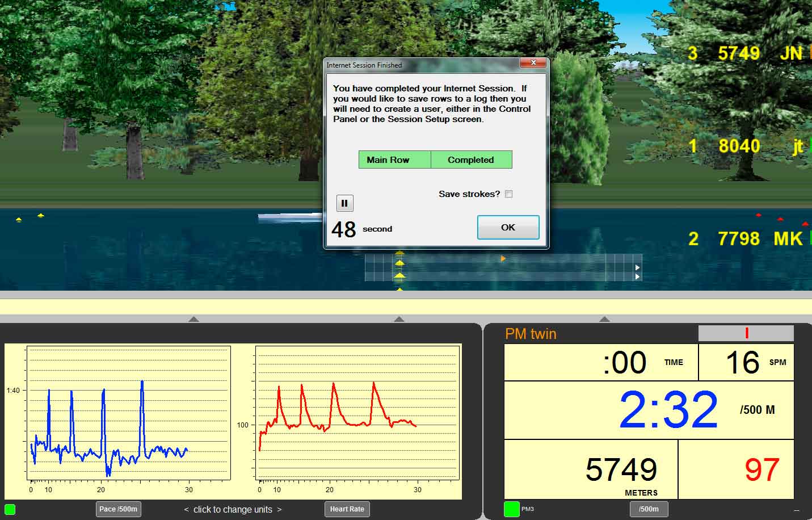812x520 pixels.
Task: Click the blue 2:32 /500 M pace display
Action: pos(649,410)
